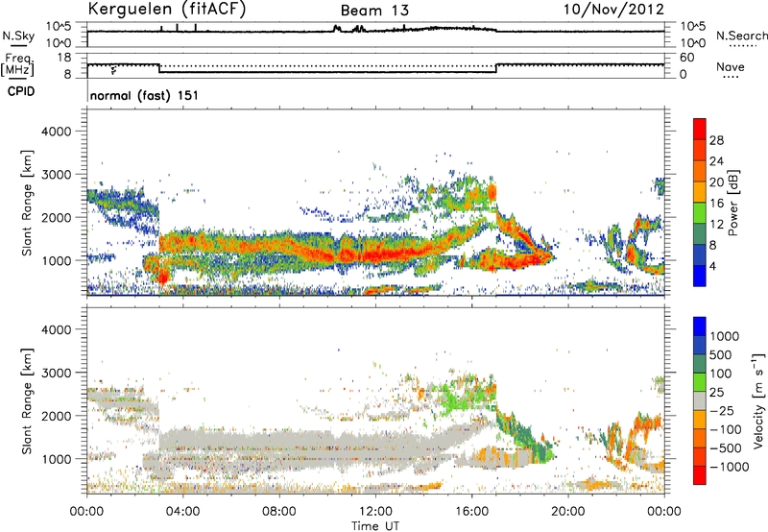Pick the yellow-orange 16–20 dB Power color segment

(x=700, y=192)
